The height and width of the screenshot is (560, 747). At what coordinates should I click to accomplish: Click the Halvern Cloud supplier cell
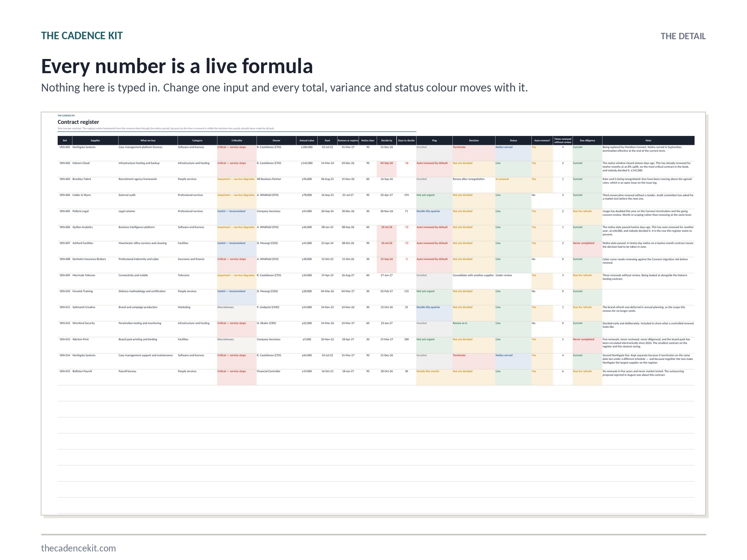[81, 163]
